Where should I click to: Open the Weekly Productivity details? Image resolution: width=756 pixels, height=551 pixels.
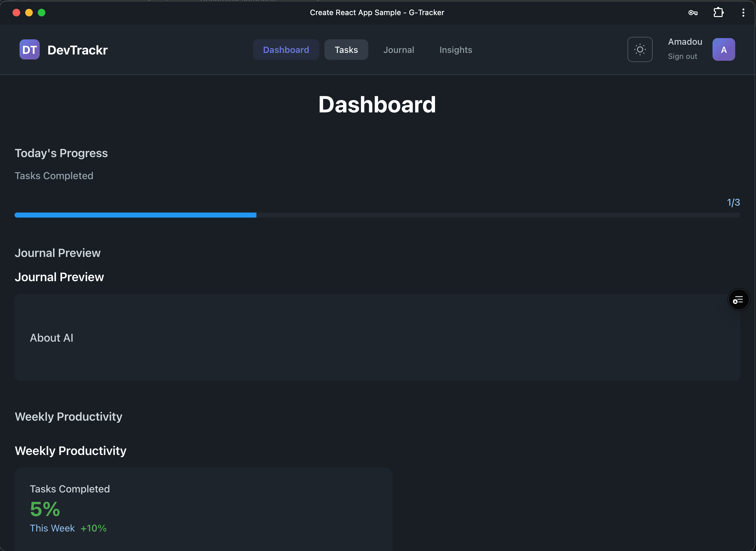coord(70,451)
